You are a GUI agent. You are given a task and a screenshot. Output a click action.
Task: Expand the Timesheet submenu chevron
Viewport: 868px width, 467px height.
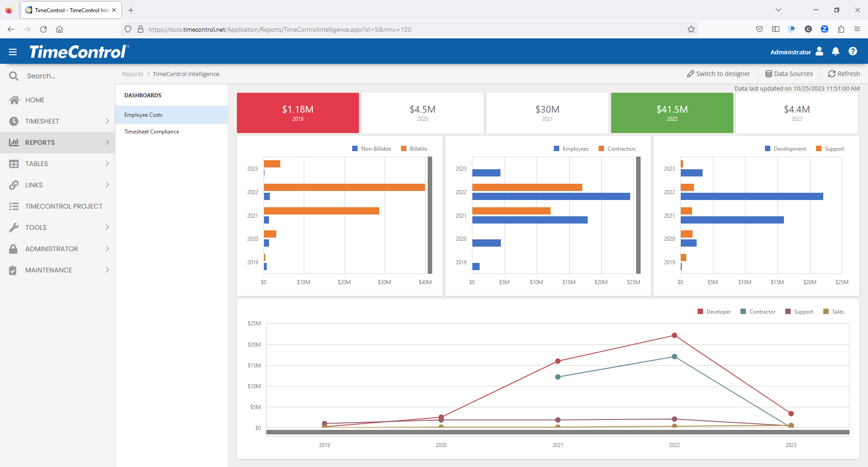[107, 121]
